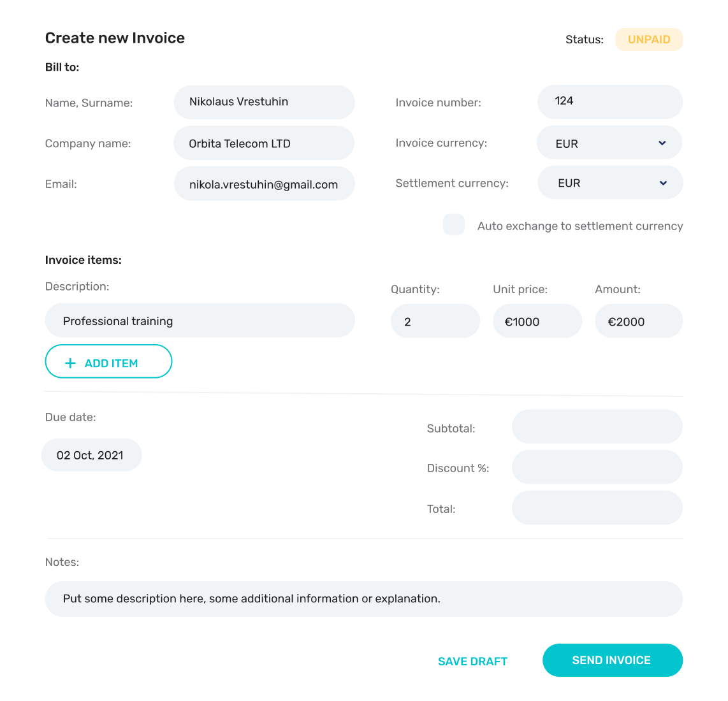Select the Amount field showing €2000
Screen dimensions: 728x701
(638, 321)
